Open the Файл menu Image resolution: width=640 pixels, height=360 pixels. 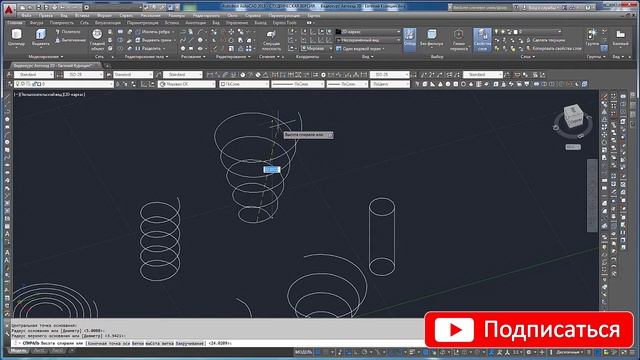pyautogui.click(x=26, y=16)
